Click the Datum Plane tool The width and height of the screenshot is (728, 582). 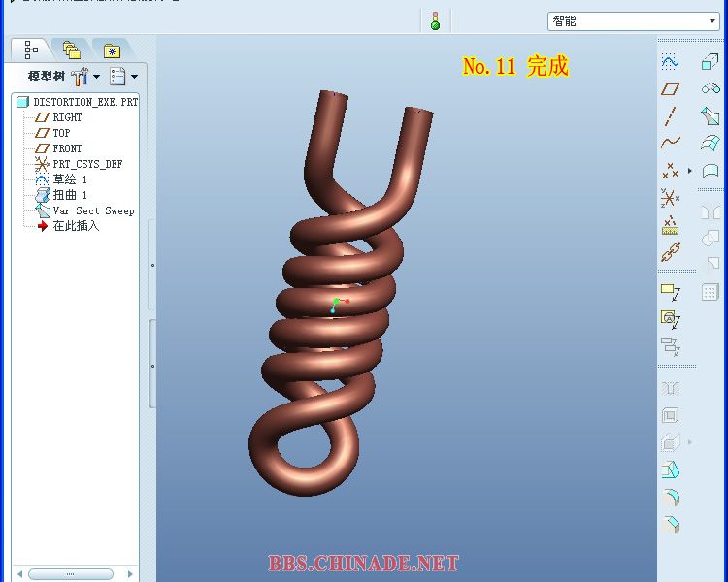tap(670, 89)
